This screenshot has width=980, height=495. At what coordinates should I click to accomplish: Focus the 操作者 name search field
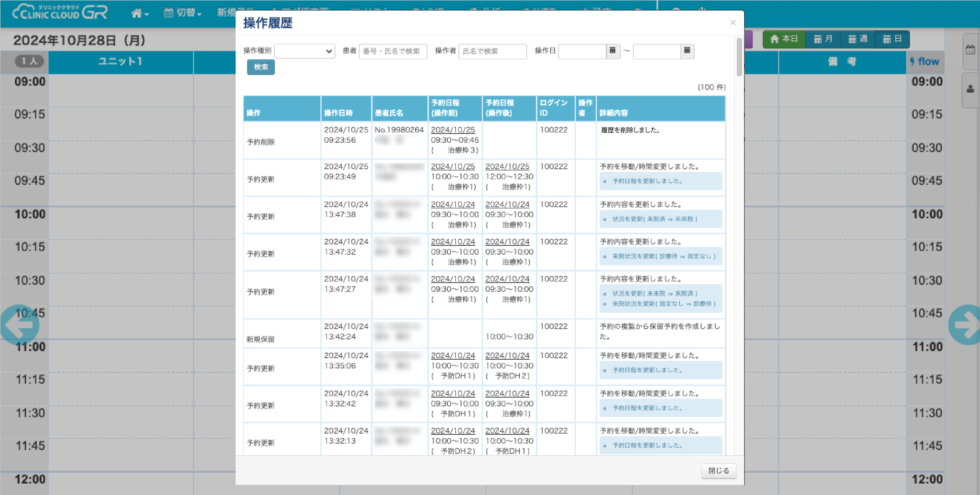(492, 51)
